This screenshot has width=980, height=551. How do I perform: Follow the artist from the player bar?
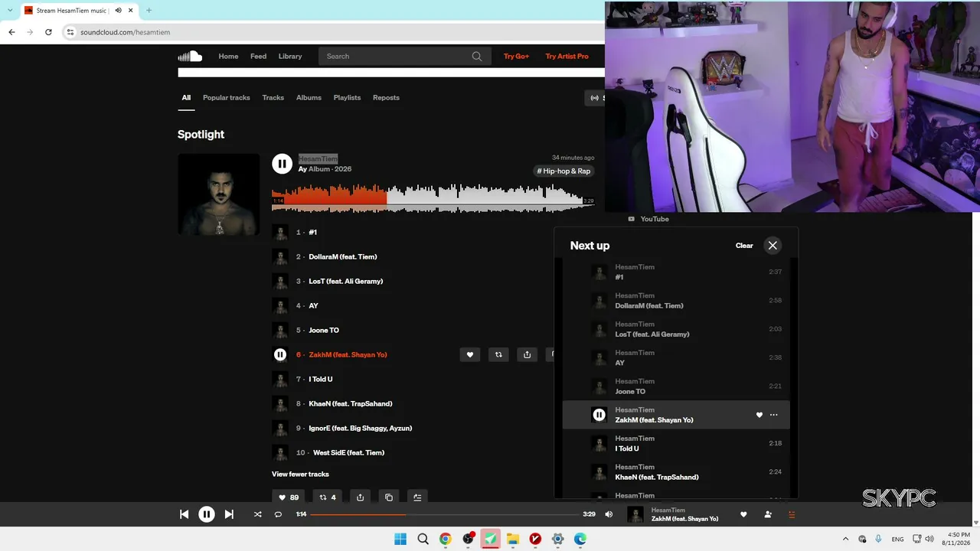point(768,514)
